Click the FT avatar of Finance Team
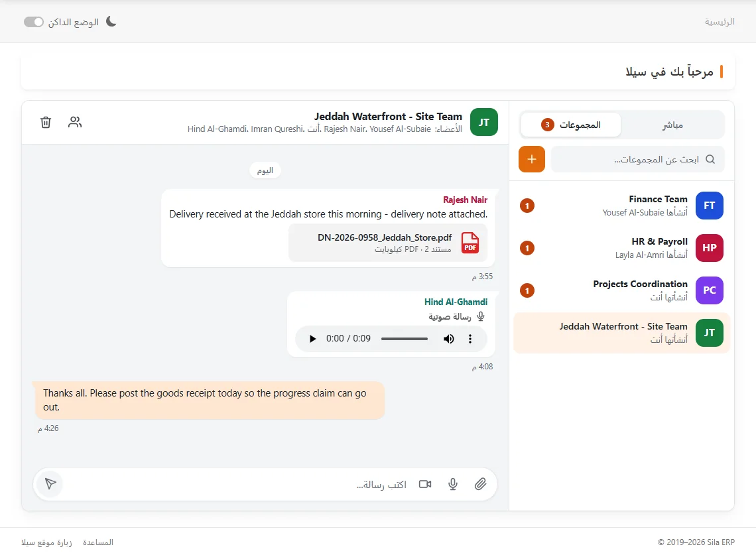Viewport: 756px width, 557px height. [x=709, y=206]
